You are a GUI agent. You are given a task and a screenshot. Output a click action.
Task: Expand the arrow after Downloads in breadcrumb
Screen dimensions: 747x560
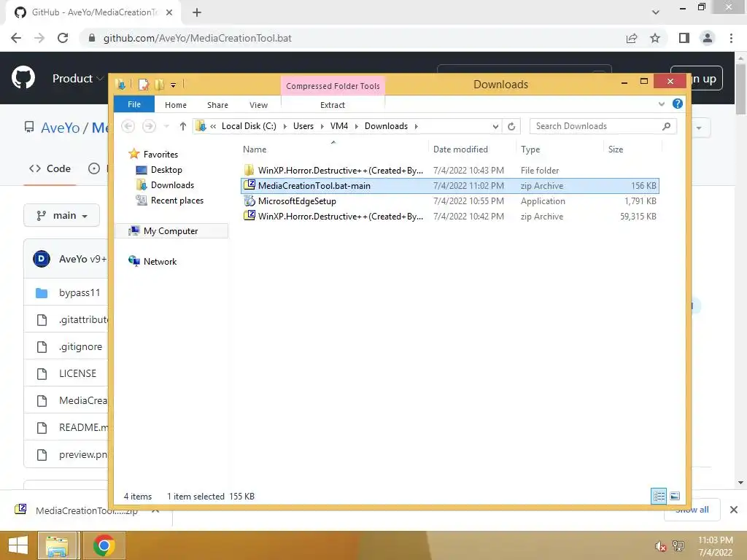pyautogui.click(x=416, y=126)
